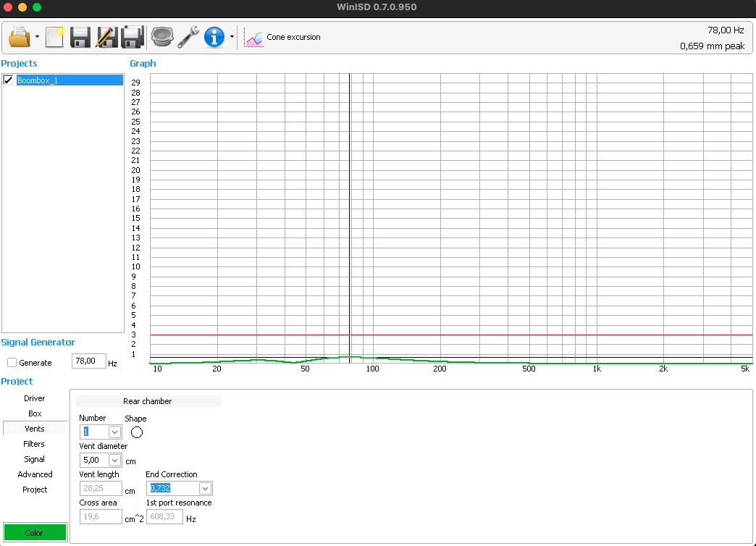Click the Signal Generator heading
The height and width of the screenshot is (546, 756).
tap(38, 342)
